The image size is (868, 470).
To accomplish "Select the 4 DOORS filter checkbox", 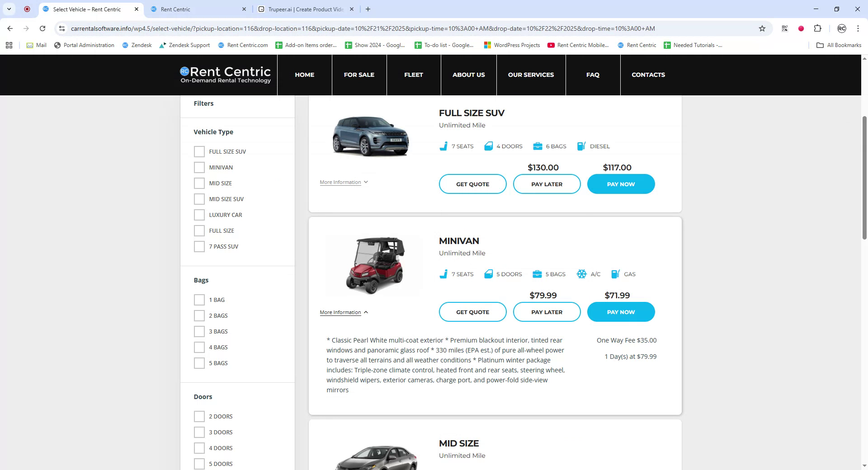I will pos(199,448).
